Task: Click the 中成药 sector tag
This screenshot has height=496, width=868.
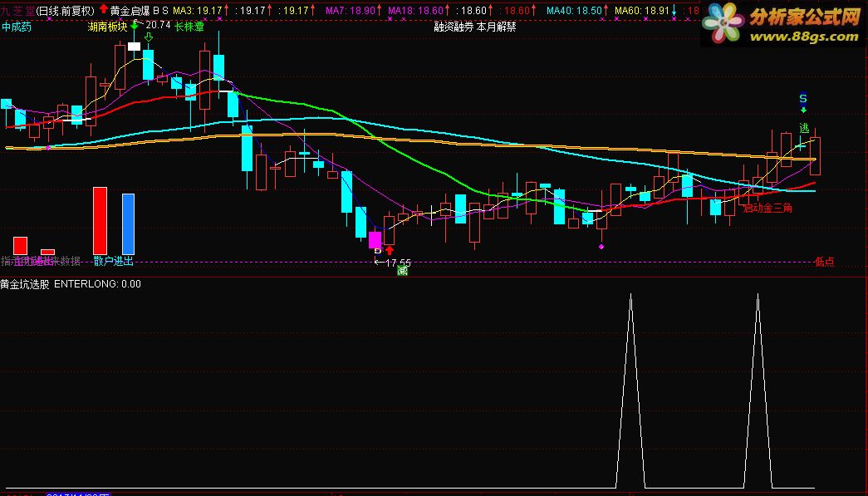Action: click(x=16, y=27)
